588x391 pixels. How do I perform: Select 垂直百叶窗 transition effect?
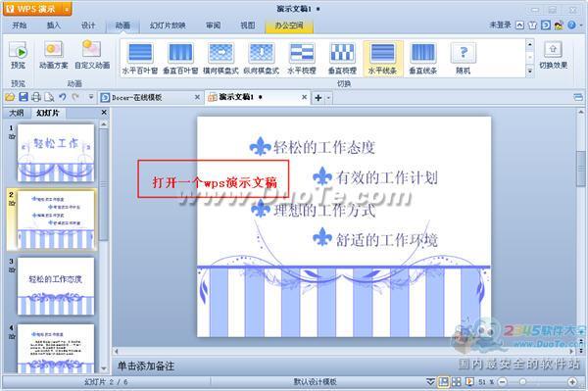180,58
